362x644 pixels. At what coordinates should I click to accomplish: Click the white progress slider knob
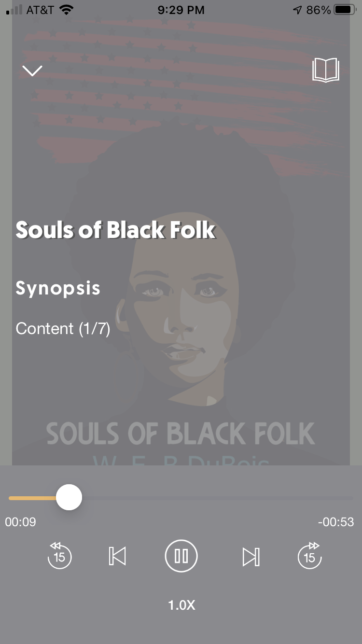click(69, 497)
